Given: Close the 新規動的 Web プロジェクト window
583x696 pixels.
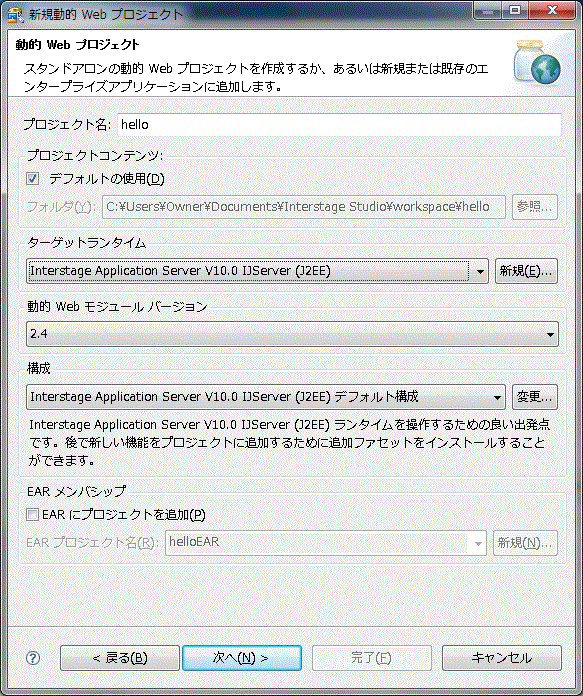Looking at the screenshot, I should tap(552, 10).
